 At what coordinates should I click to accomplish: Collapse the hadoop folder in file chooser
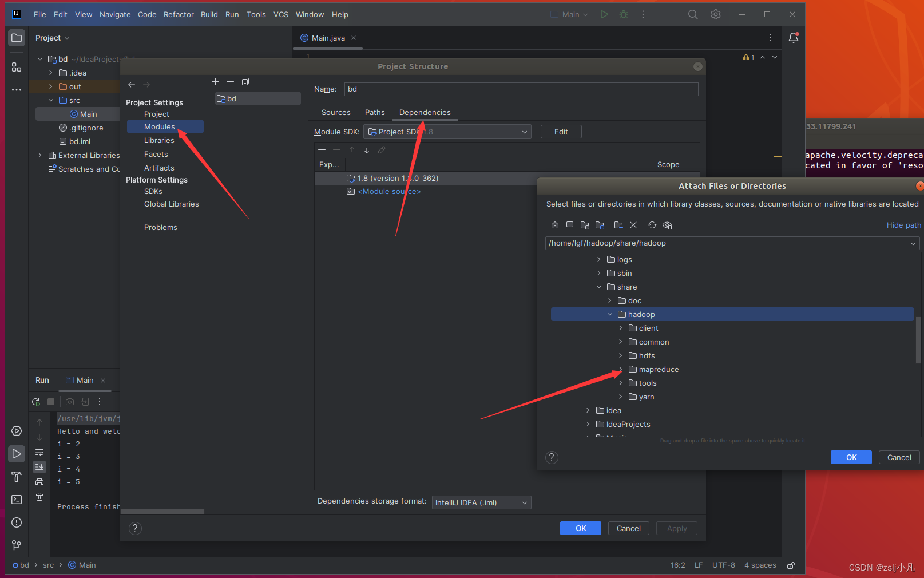[x=610, y=315]
